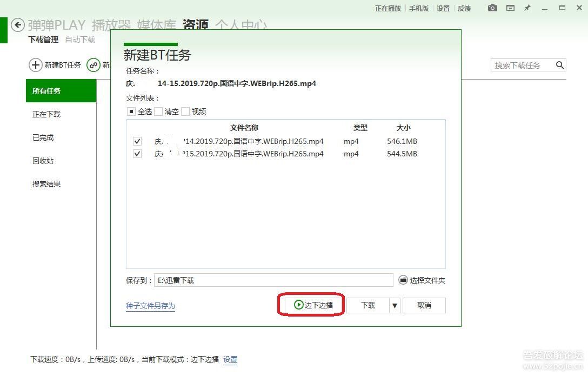
Task: Open the screenshot camera icon
Action: [x=492, y=8]
